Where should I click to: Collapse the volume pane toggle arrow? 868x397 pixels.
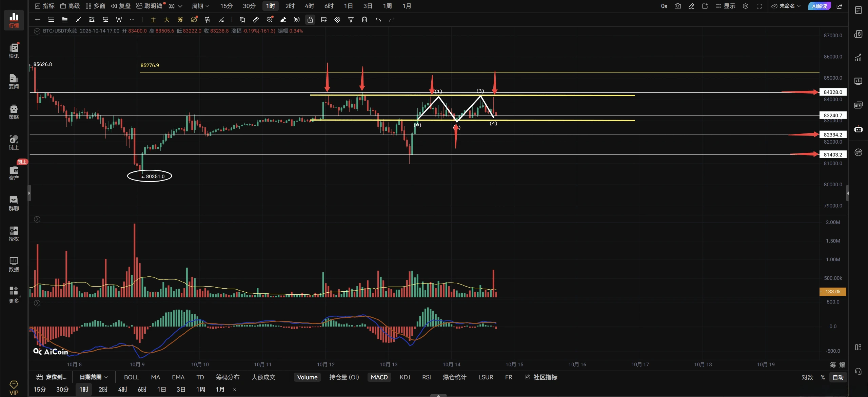37,220
